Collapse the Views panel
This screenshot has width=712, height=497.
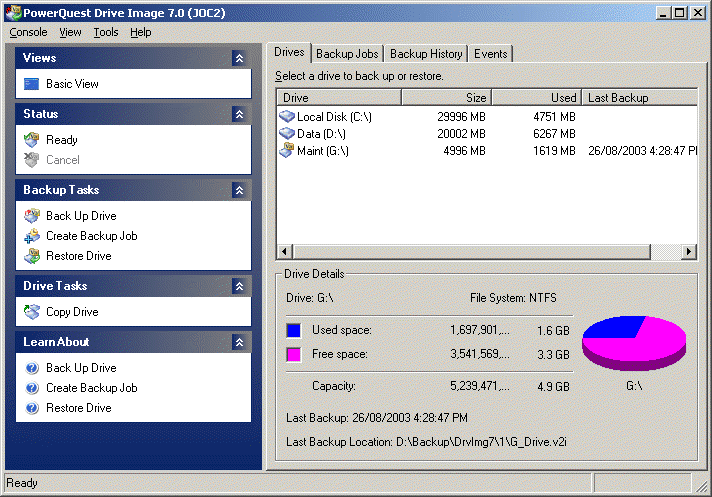(x=238, y=59)
